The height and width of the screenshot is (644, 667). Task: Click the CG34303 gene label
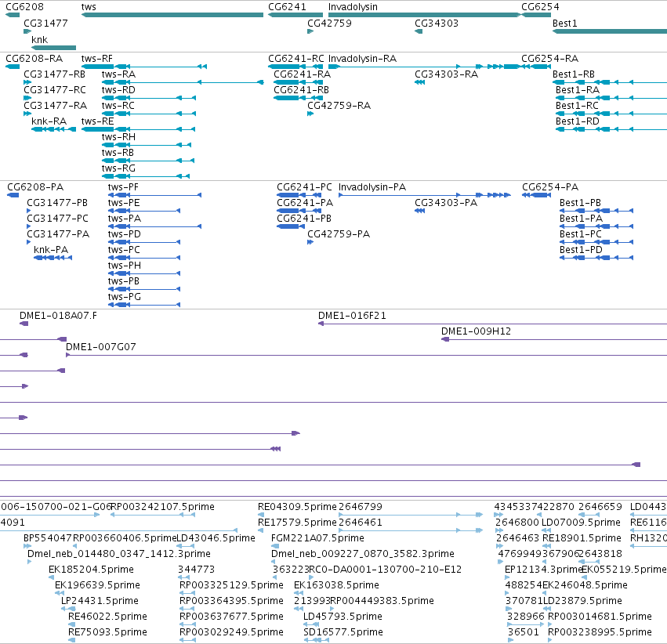pyautogui.click(x=437, y=24)
